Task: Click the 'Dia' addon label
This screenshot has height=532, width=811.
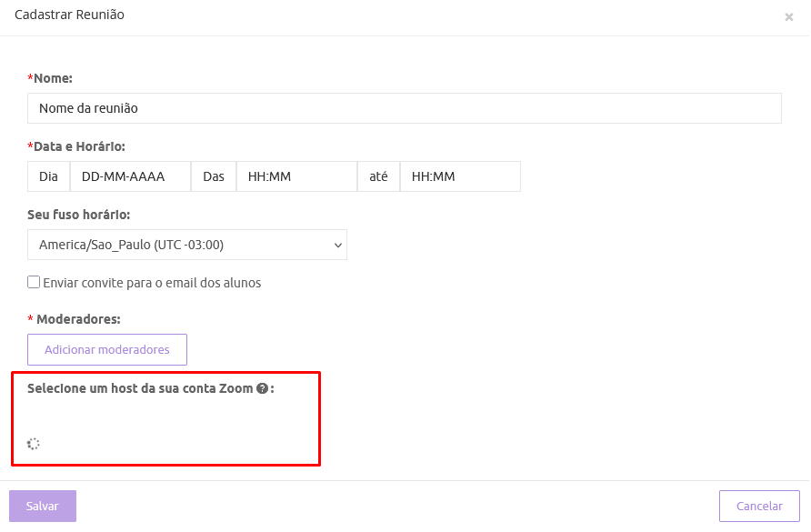Action: click(x=48, y=176)
